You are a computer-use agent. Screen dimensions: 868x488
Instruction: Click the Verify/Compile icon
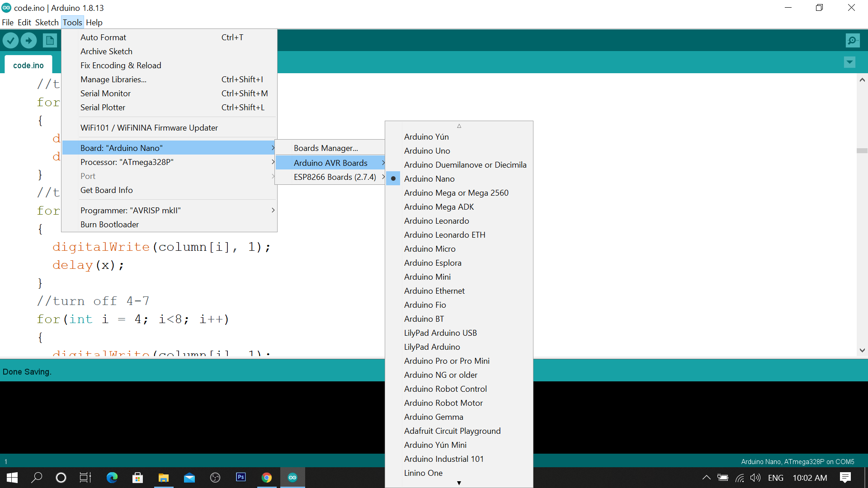click(11, 41)
